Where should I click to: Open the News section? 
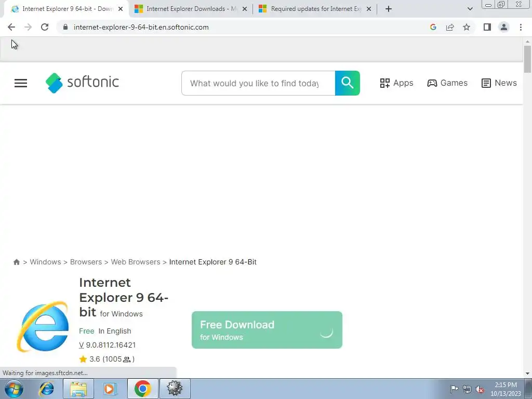click(x=499, y=83)
